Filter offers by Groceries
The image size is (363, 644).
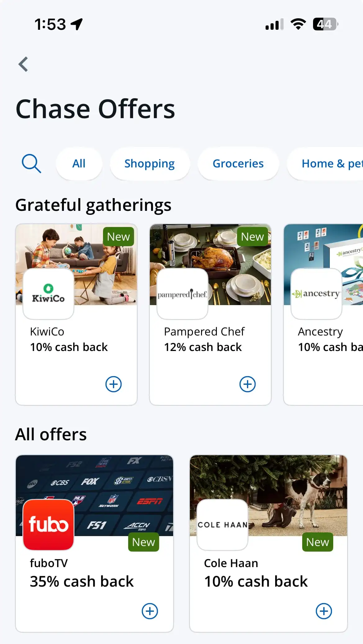[238, 163]
